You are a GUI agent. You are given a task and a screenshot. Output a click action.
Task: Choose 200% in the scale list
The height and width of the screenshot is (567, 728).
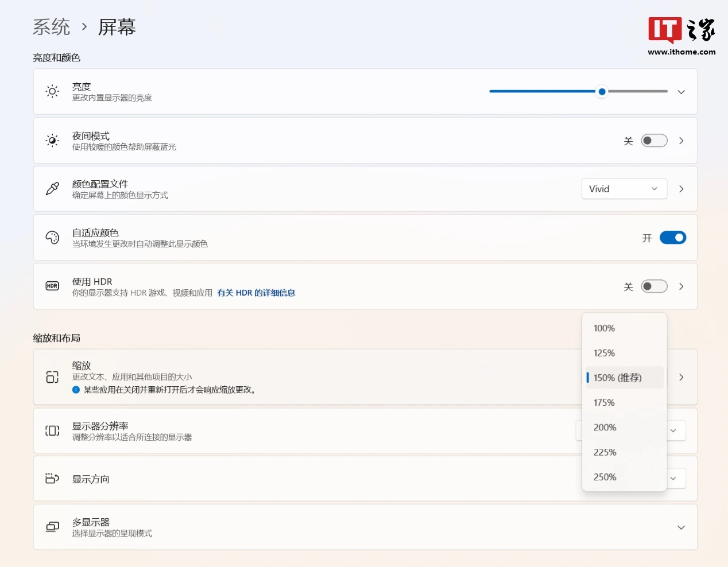pos(605,428)
